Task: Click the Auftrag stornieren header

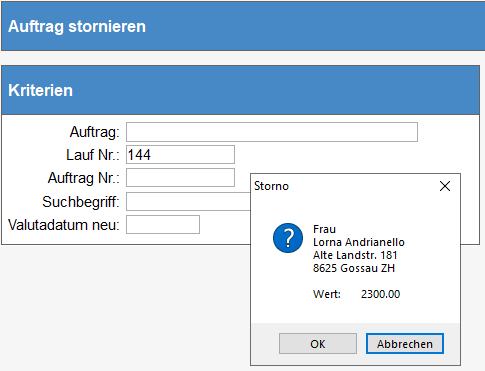Action: pos(77,26)
